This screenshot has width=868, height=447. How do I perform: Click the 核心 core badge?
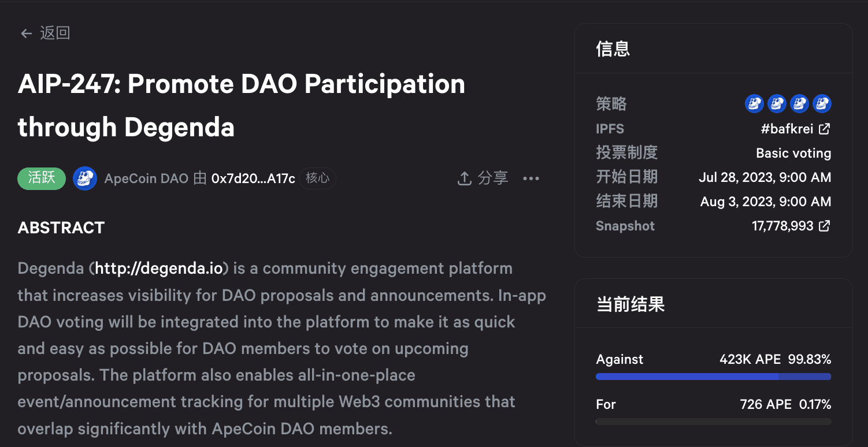317,178
